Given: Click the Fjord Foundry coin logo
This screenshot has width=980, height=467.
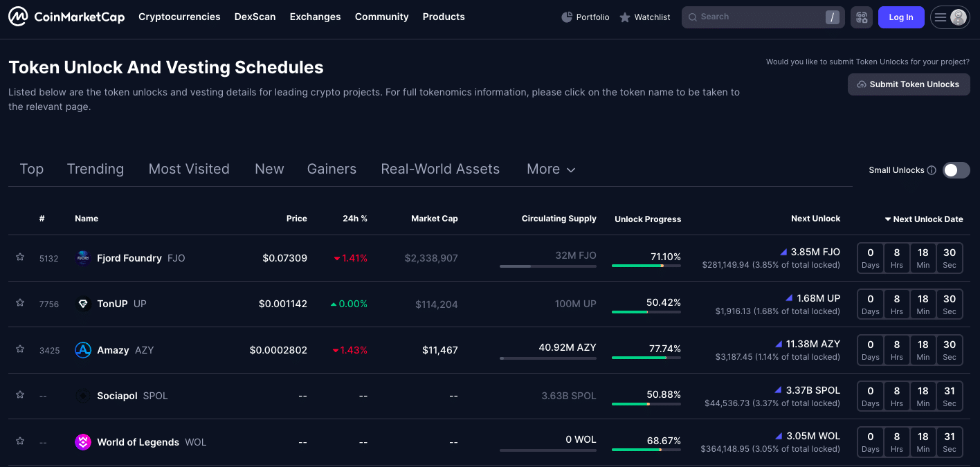Looking at the screenshot, I should (83, 258).
